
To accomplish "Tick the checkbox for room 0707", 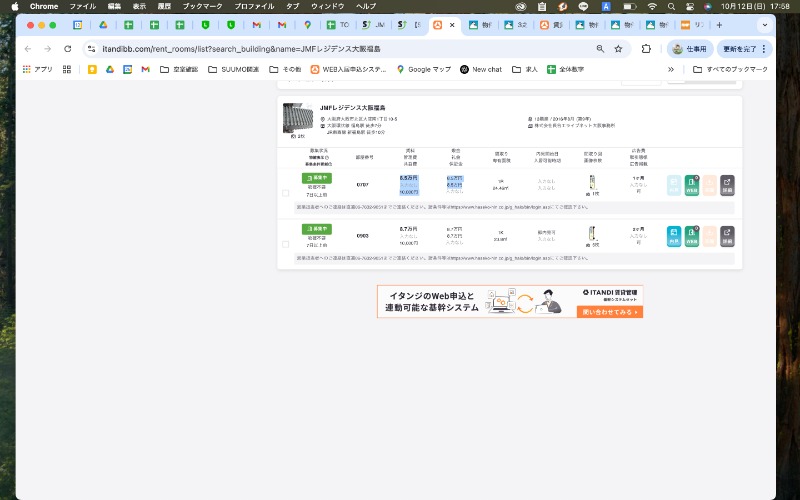I will click(x=286, y=193).
